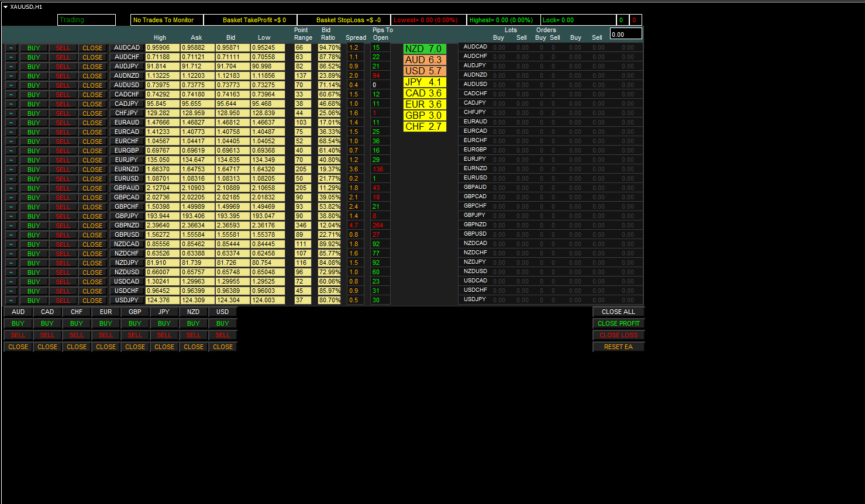Click the ~ button for USDJPY
Screen dimensions: 865x504
pos(11,301)
